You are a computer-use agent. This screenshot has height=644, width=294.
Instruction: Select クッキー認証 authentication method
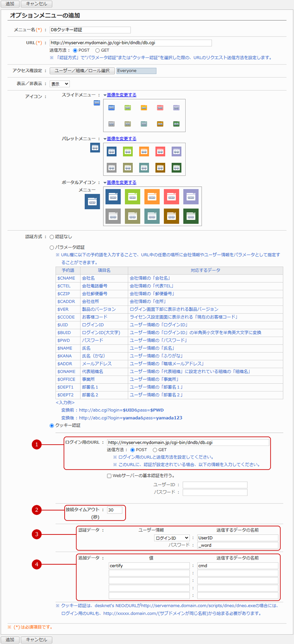(52, 425)
